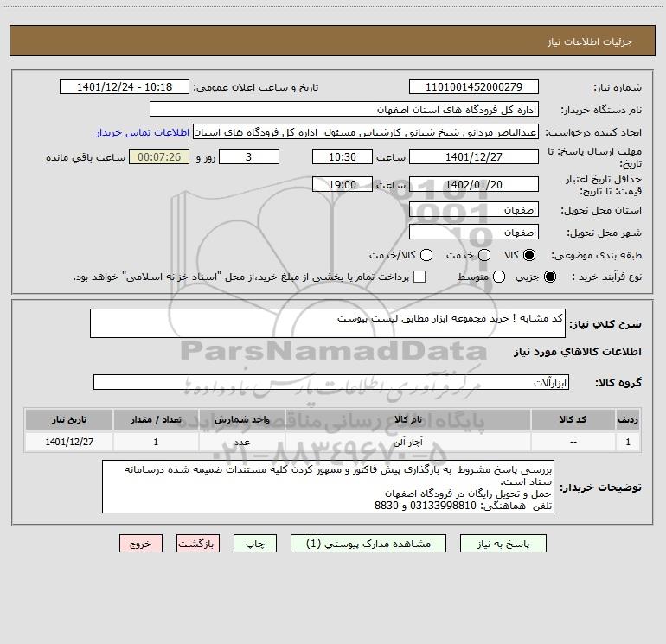Image resolution: width=666 pixels, height=644 pixels.
Task: Open مشاهده مدارک پیوستی (1) button
Action: pos(368,544)
